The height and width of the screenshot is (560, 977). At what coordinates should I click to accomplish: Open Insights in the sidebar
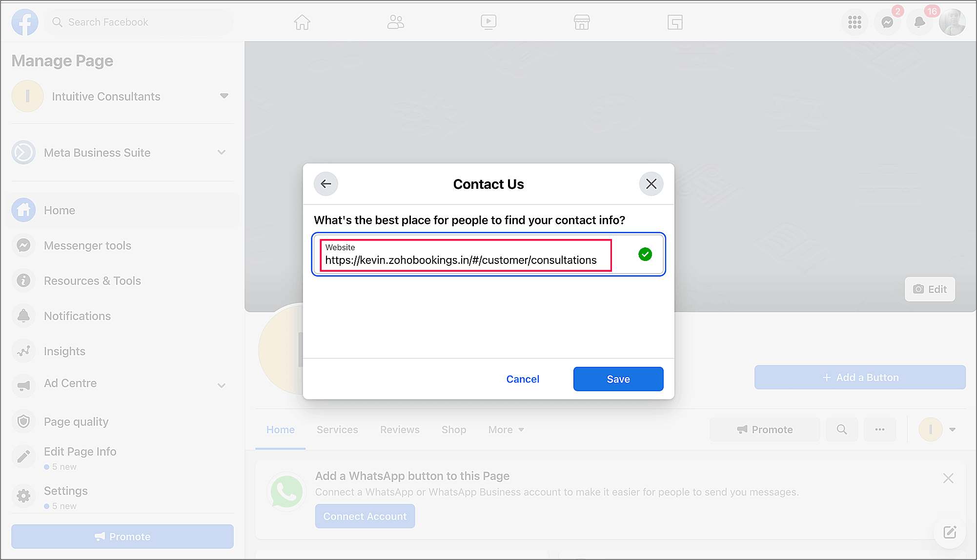click(64, 351)
